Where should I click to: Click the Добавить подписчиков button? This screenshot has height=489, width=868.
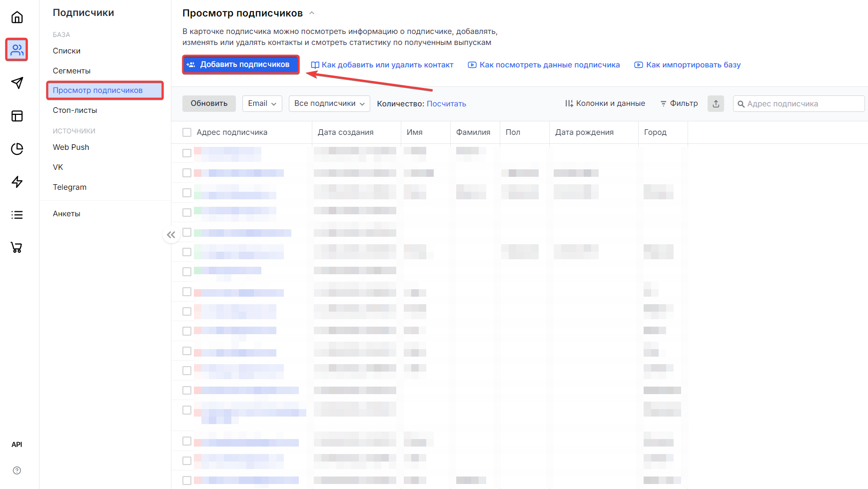tap(240, 64)
